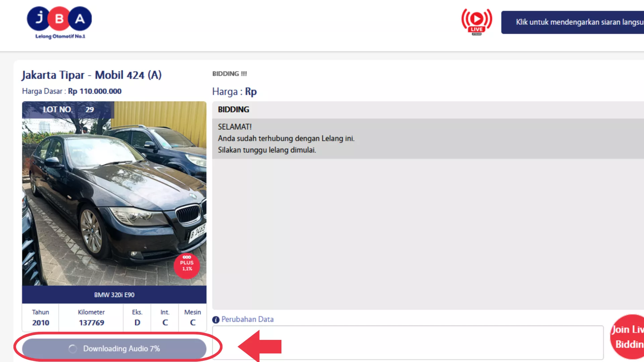Click the Eks. grade D cell
The width and height of the screenshot is (644, 362).
tap(137, 317)
